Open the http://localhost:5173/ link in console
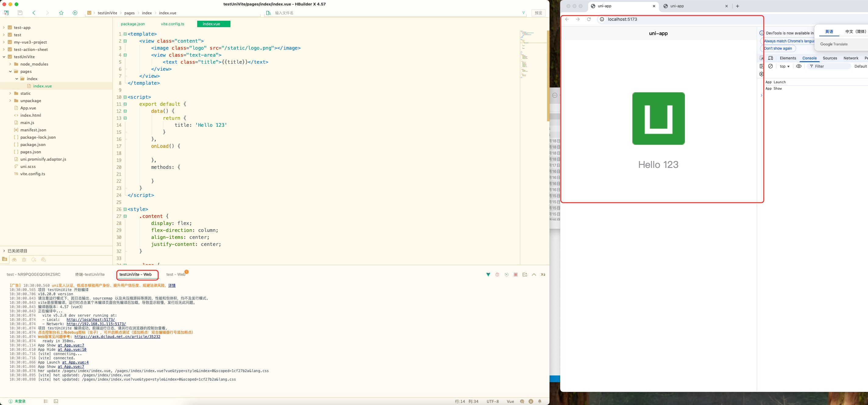 coord(91,320)
